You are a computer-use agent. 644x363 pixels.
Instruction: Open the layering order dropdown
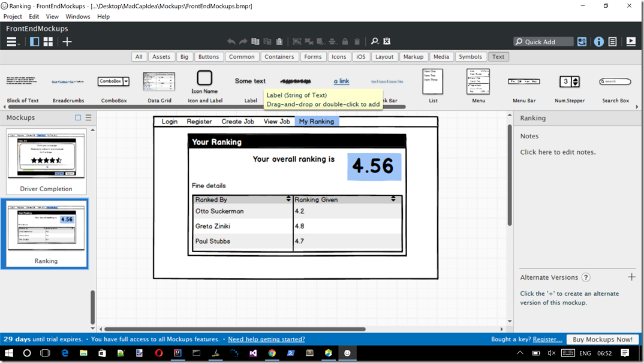point(321,41)
